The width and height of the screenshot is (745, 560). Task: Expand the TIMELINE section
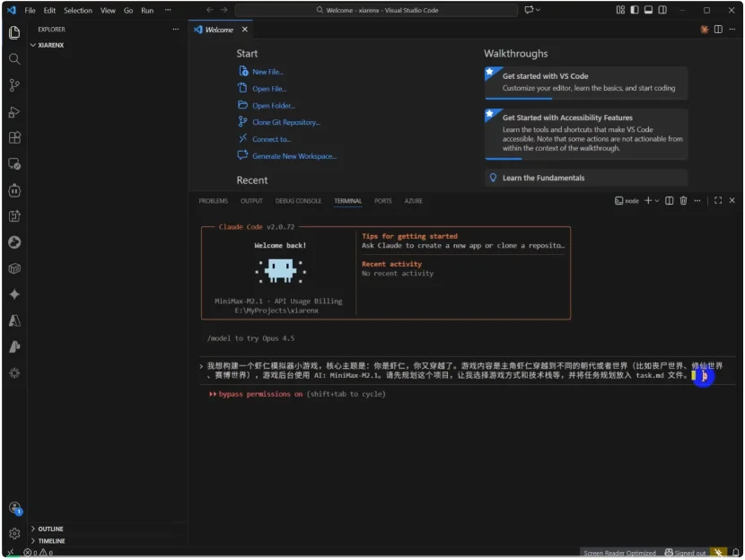click(51, 541)
